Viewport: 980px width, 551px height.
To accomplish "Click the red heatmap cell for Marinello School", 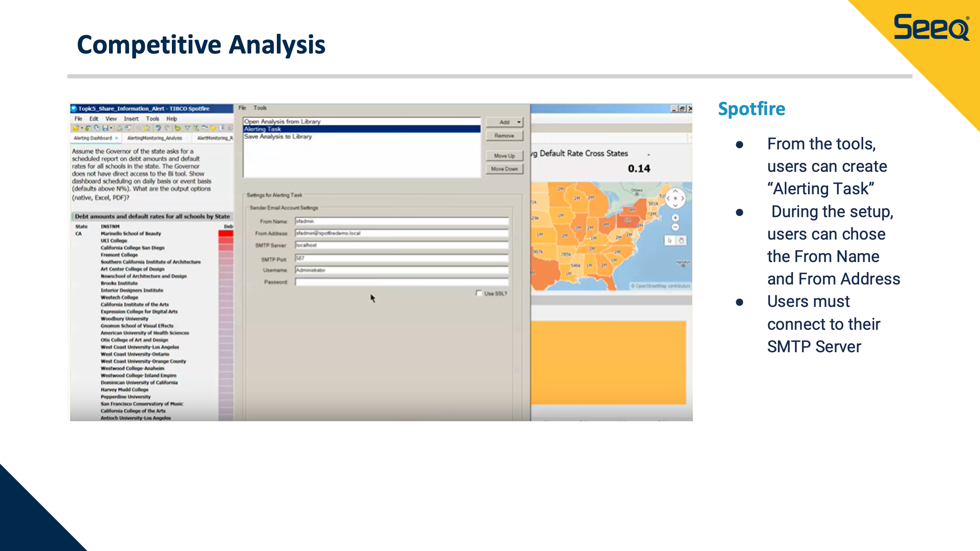I will click(x=226, y=233).
